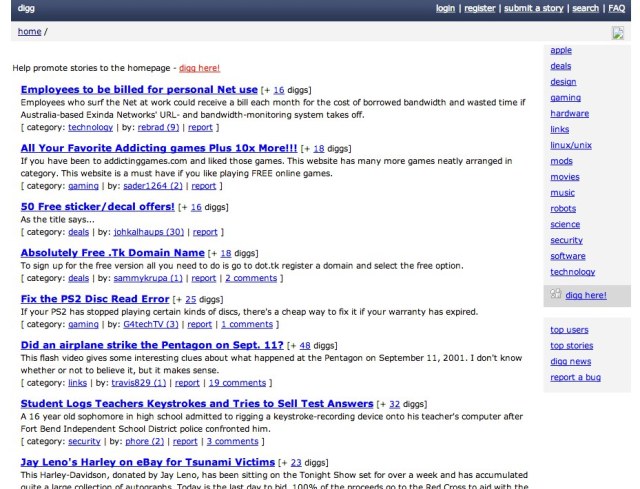The width and height of the screenshot is (640, 489).
Task: Open user phore (2) profile
Action: (x=144, y=442)
